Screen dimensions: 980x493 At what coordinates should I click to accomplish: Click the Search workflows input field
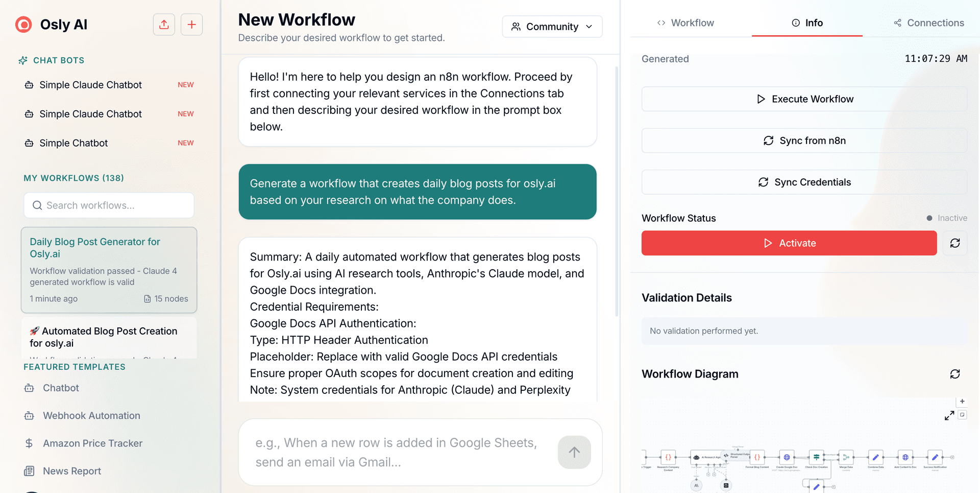click(109, 205)
